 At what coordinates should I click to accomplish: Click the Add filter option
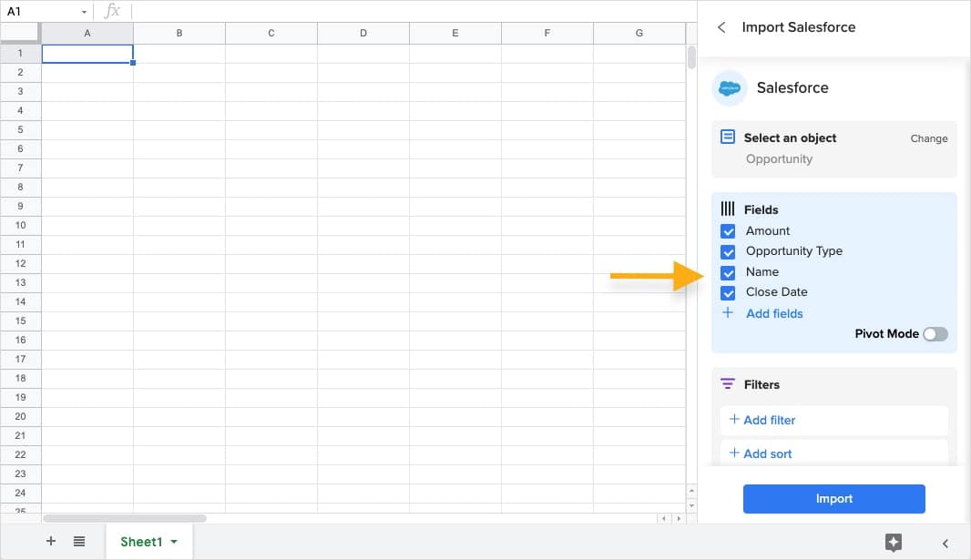(x=769, y=420)
